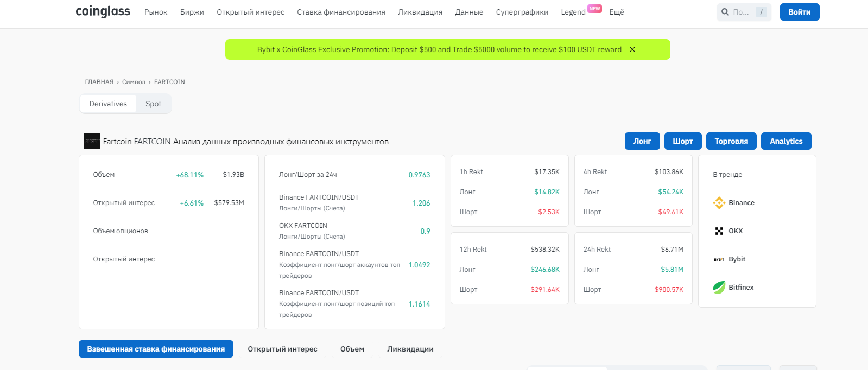
Task: Click 24h long liquidation $5.81M
Action: pyautogui.click(x=672, y=270)
